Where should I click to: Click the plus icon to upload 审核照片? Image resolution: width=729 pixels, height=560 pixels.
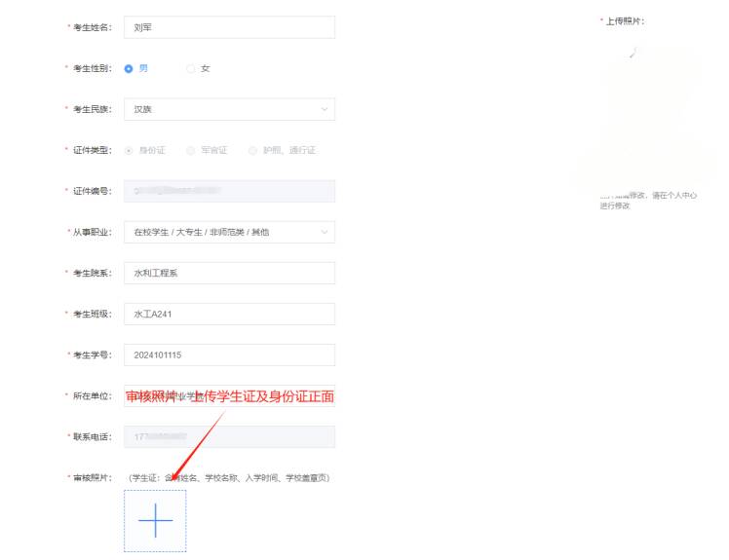[x=155, y=520]
